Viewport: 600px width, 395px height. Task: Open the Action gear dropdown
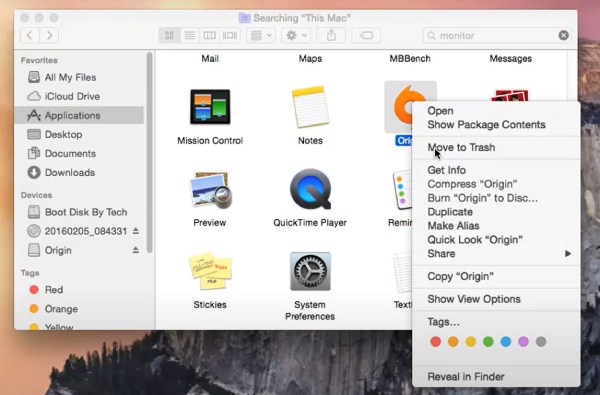[296, 36]
